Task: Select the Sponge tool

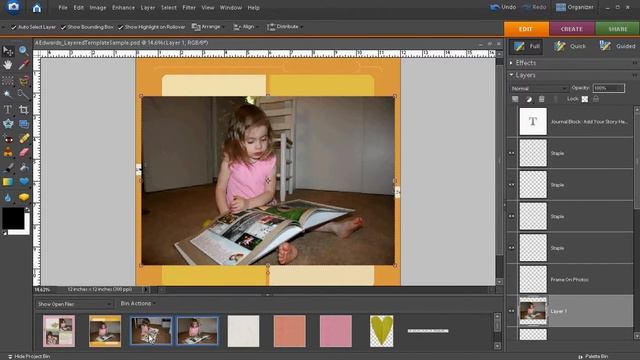Action: click(x=24, y=198)
